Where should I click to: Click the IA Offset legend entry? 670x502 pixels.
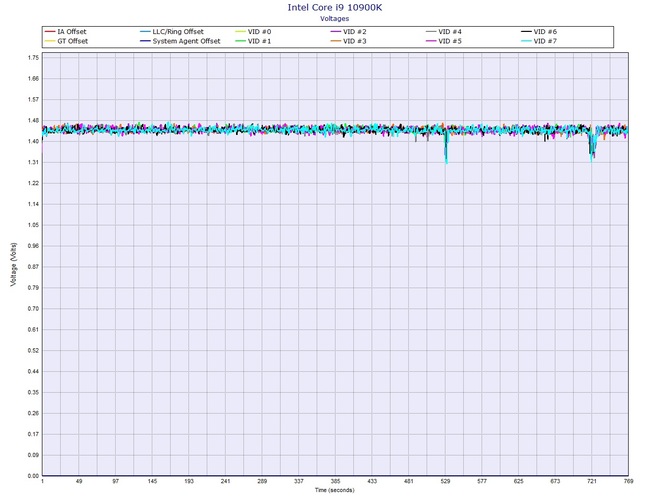click(65, 32)
